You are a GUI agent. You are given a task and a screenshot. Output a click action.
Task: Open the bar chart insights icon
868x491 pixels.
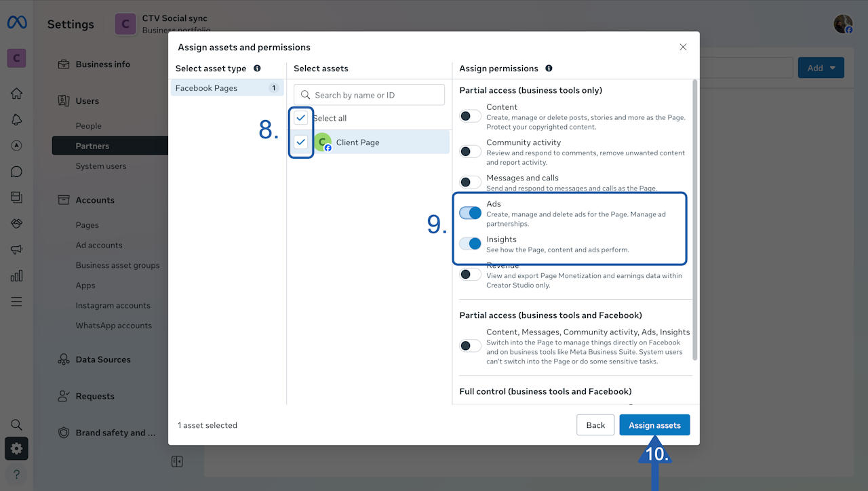(17, 275)
